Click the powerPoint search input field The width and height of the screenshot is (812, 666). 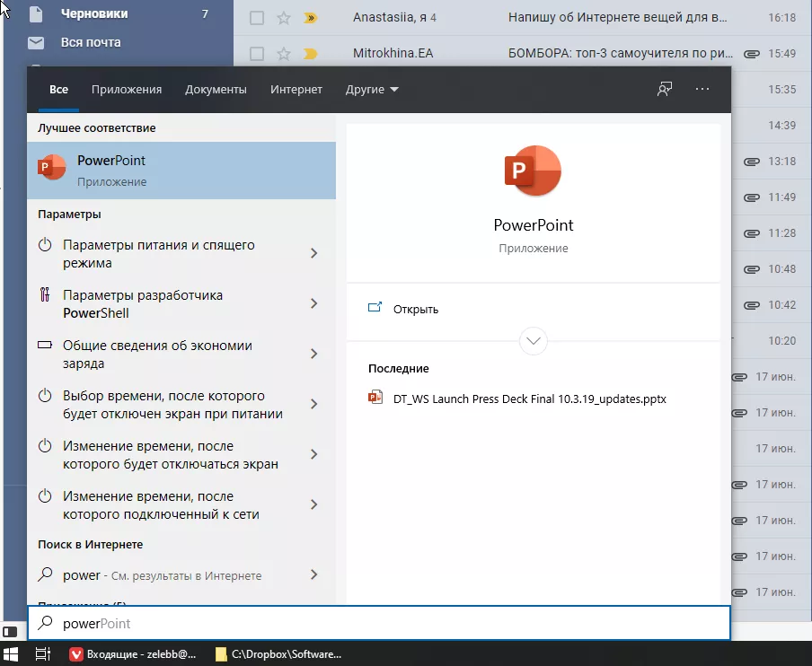tap(379, 623)
